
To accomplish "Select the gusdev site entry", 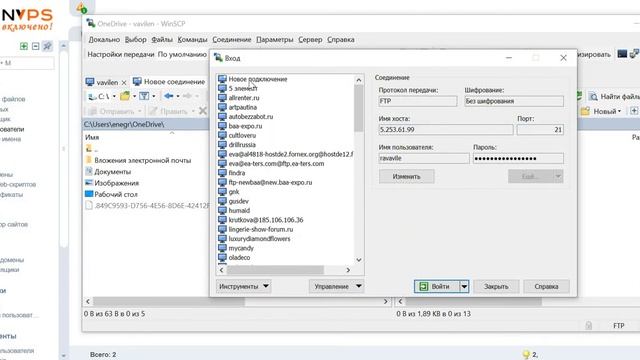I will click(x=238, y=201).
